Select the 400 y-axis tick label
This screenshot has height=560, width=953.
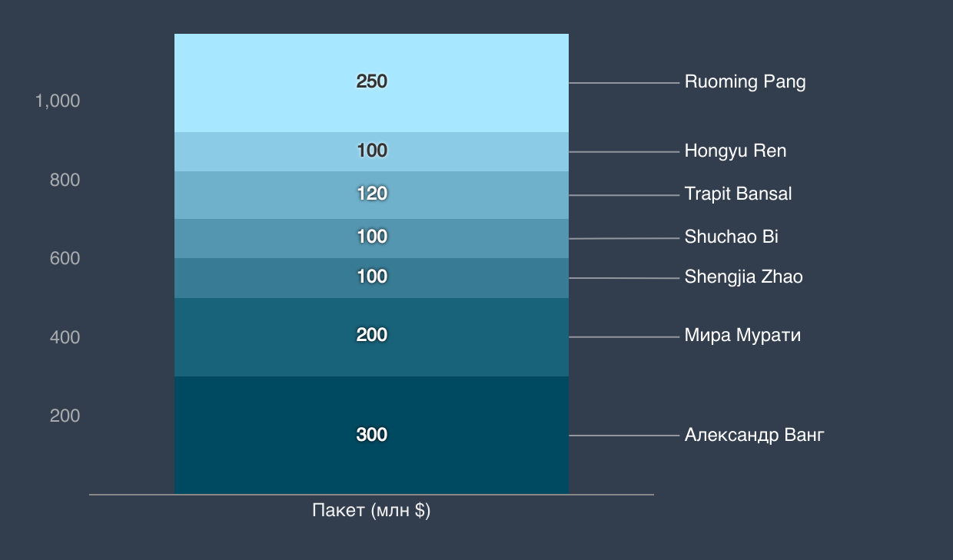[x=65, y=338]
